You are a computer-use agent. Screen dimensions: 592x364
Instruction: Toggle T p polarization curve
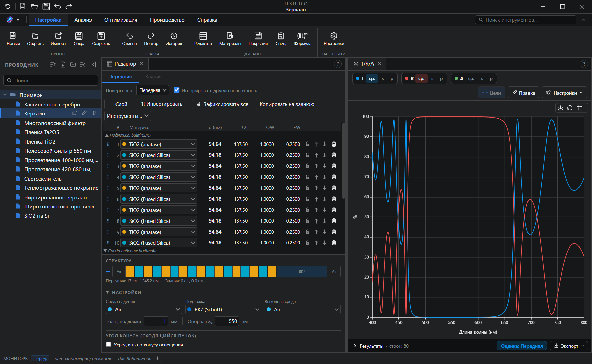point(392,79)
